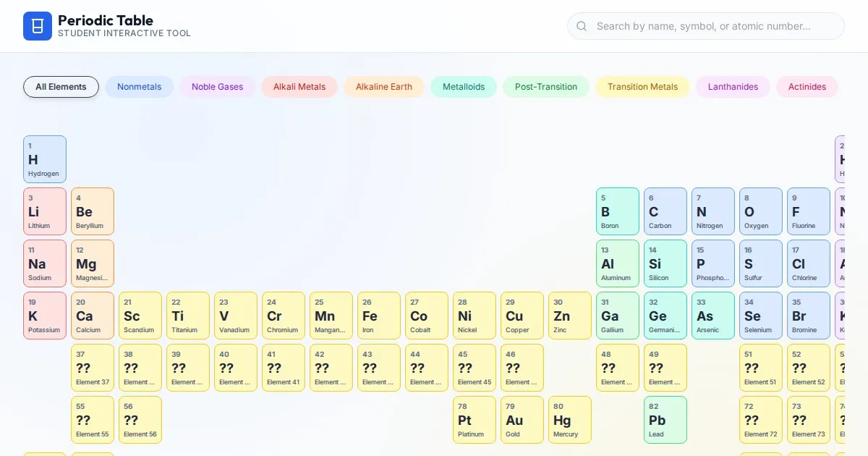This screenshot has height=456, width=868.
Task: Select the yellow Transition Metals chip
Action: pos(642,87)
